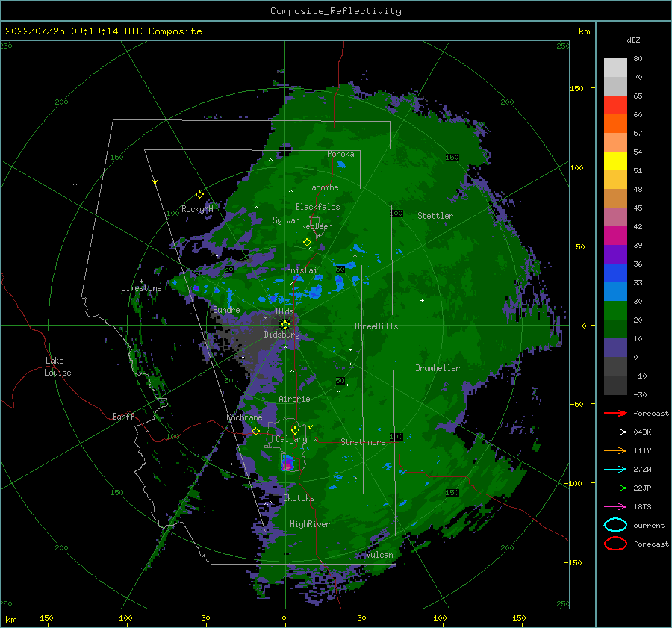The width and height of the screenshot is (672, 628).
Task: Click the Okotoks city label
Action: (299, 498)
